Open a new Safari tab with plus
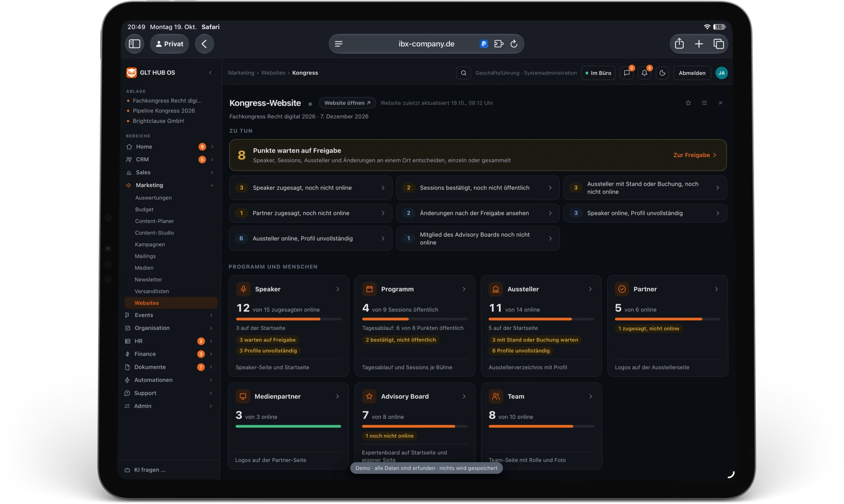 pyautogui.click(x=699, y=44)
